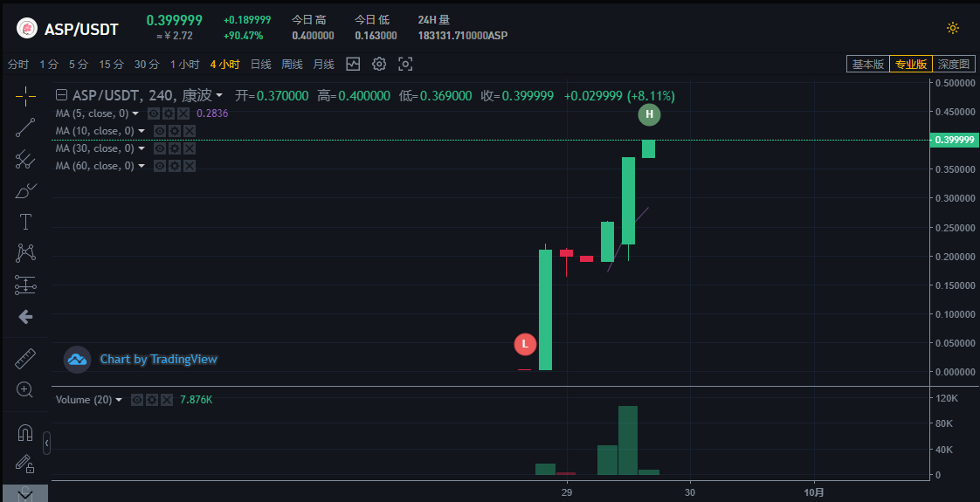Select the text annotation tool
Screen dimensions: 980x502
[x=25, y=222]
